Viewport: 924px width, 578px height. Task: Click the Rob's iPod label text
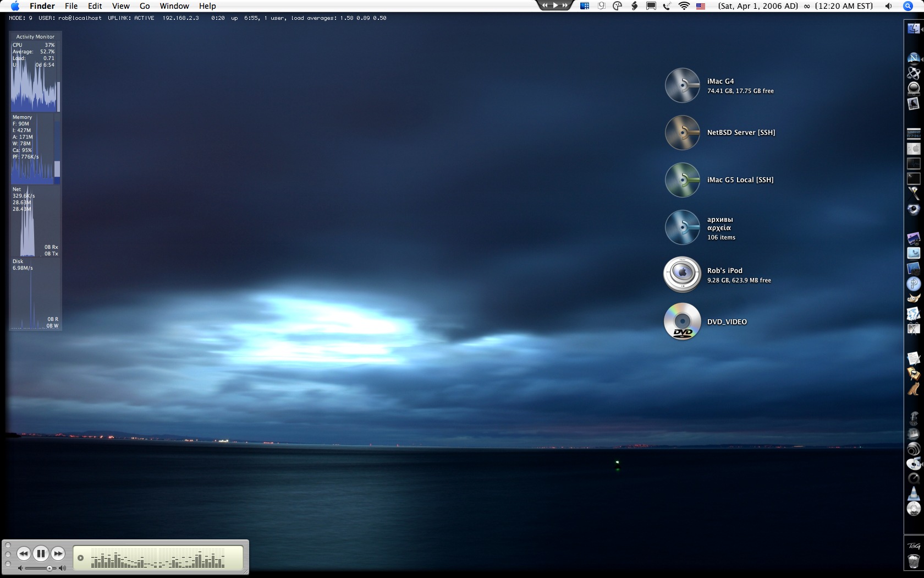725,271
